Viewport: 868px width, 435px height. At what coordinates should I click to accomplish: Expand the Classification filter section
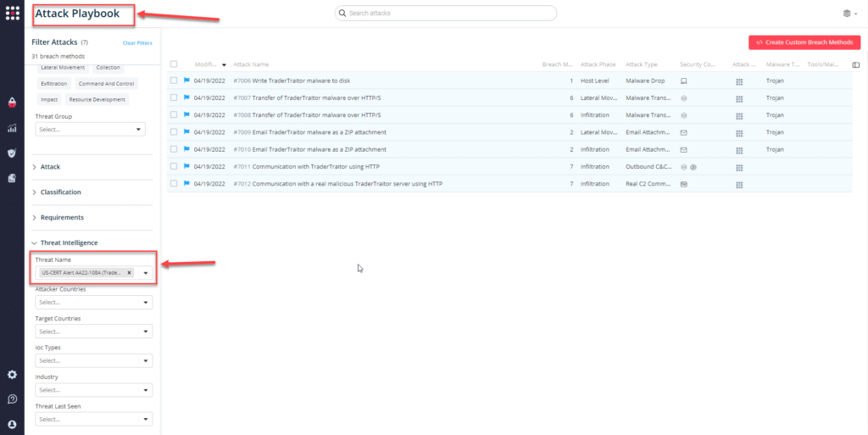(60, 192)
